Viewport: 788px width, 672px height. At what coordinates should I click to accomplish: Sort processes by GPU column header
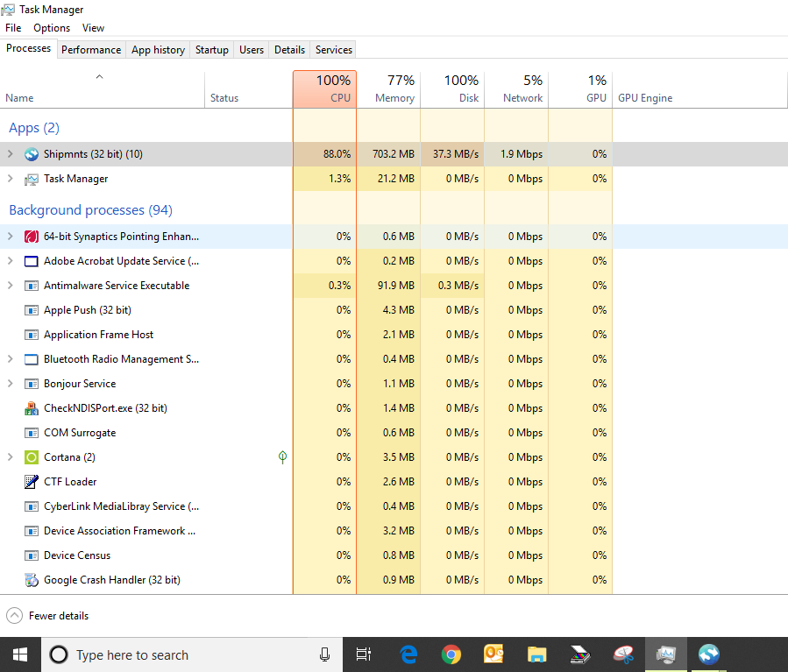click(580, 88)
